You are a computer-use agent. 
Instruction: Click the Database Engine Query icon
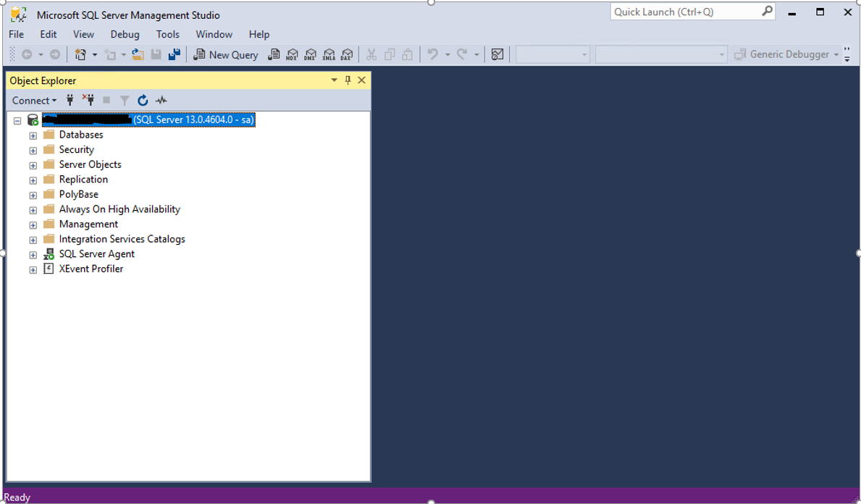click(x=274, y=54)
